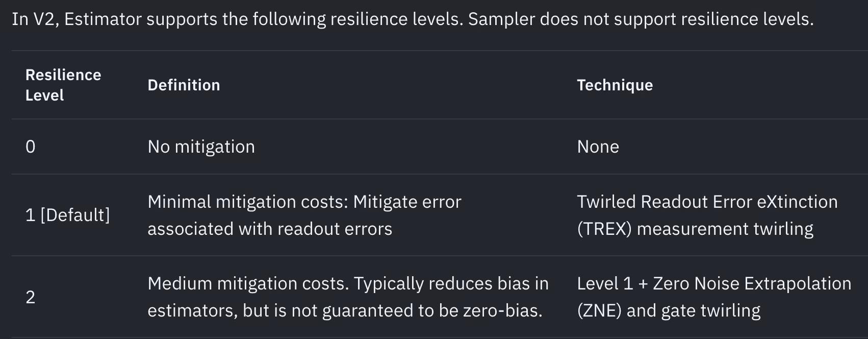Click the "No mitigation" definition cell
This screenshot has width=868, height=339.
pos(201,147)
